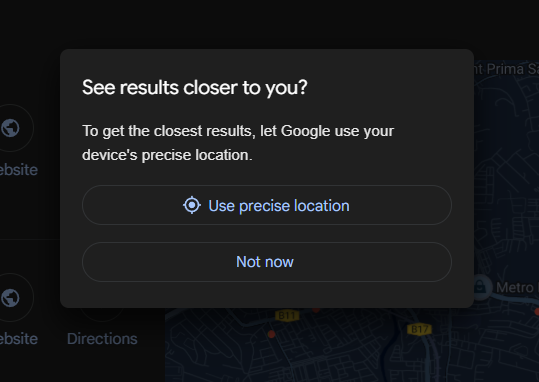Click the partially hidden Directions circle icon
Screen dimensions: 539x382
tap(102, 314)
